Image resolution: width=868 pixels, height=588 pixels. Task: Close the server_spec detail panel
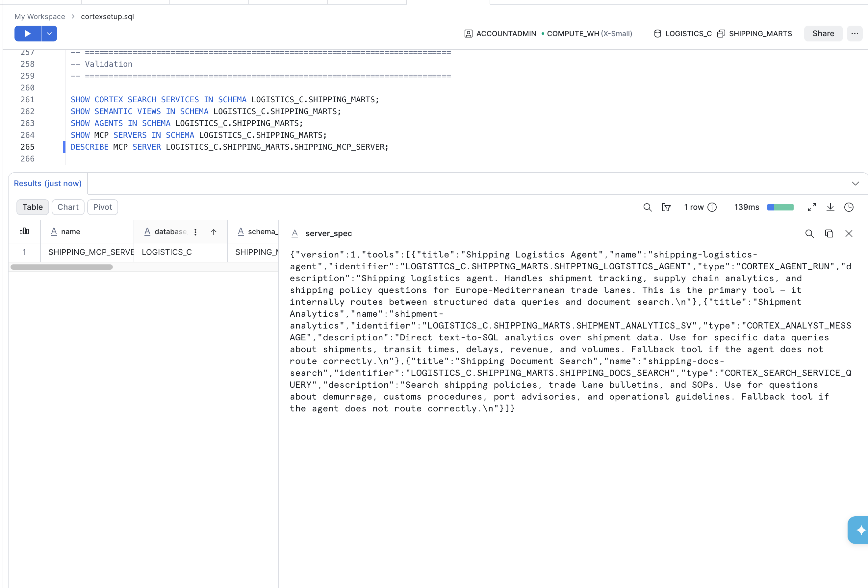coord(849,233)
